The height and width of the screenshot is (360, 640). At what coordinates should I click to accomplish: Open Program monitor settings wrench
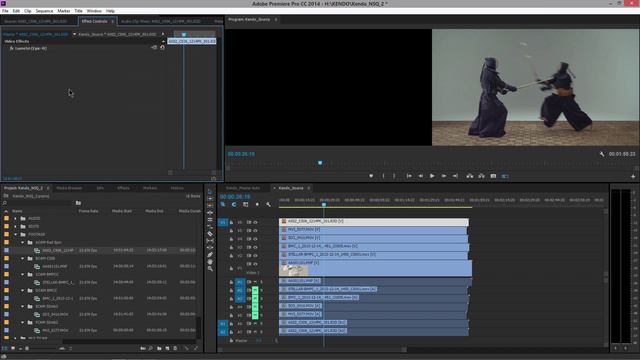[602, 154]
